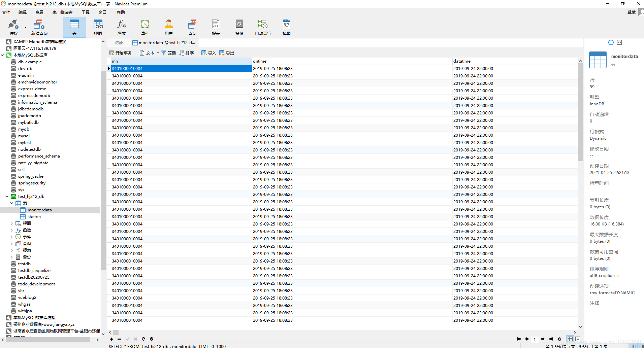Sort by the qntime column header
This screenshot has height=348, width=644.
pos(352,61)
